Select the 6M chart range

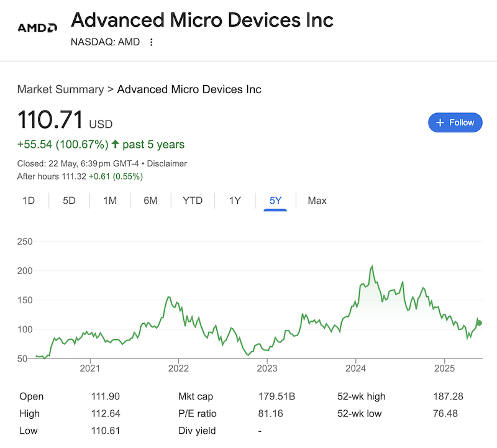150,201
